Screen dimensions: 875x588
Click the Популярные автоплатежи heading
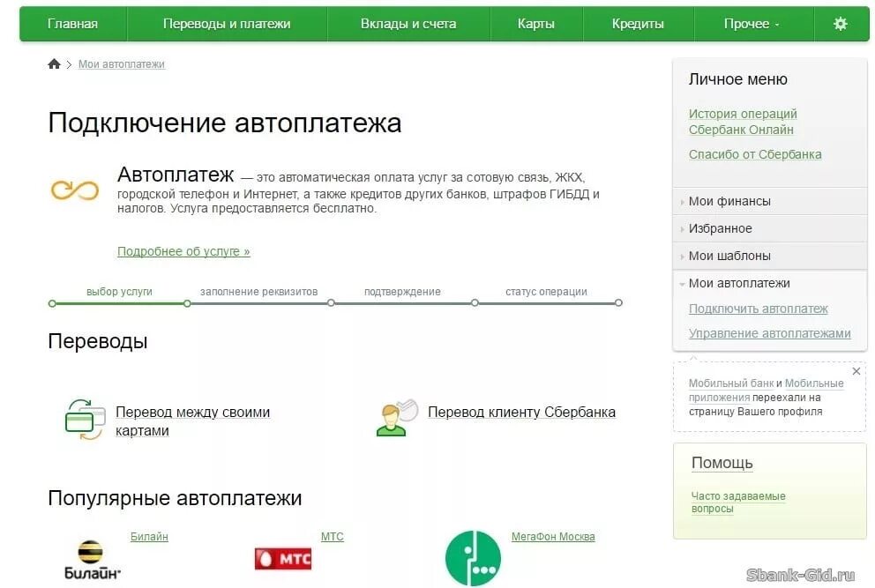(175, 498)
